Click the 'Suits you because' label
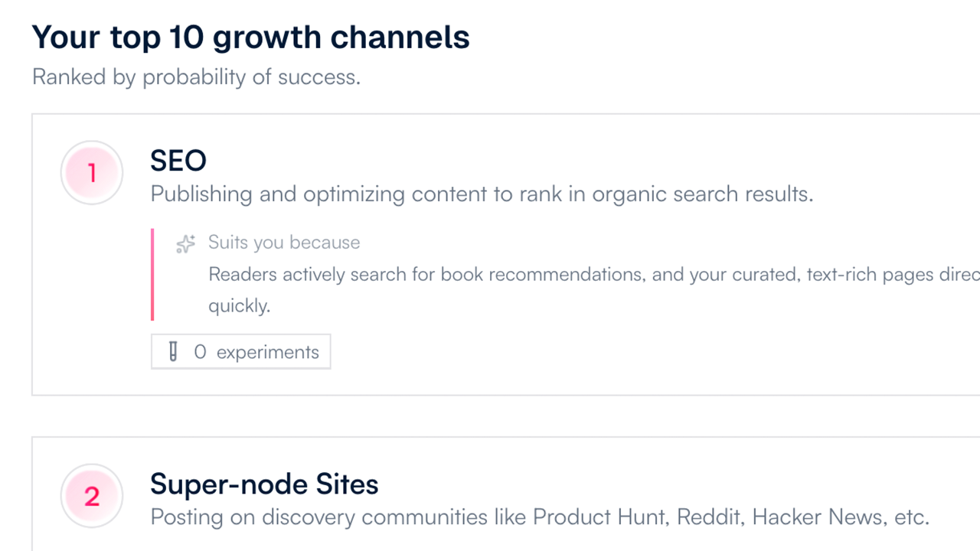980x551 pixels. pos(284,243)
